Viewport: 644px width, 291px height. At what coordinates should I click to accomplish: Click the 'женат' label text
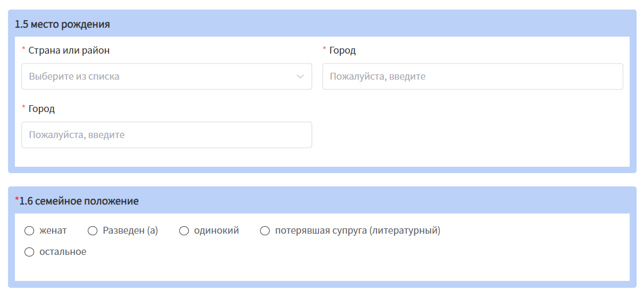pos(53,230)
